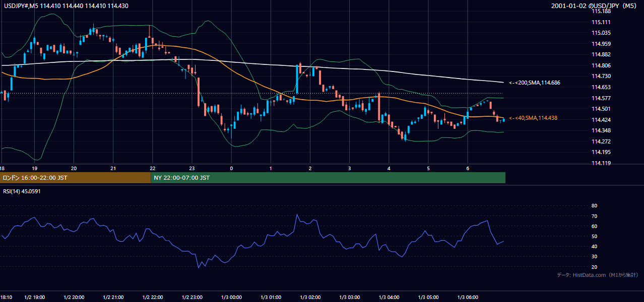Viewport: 644px width, 302px height.
Task: Click price axis label 114.348
Action: (601, 130)
